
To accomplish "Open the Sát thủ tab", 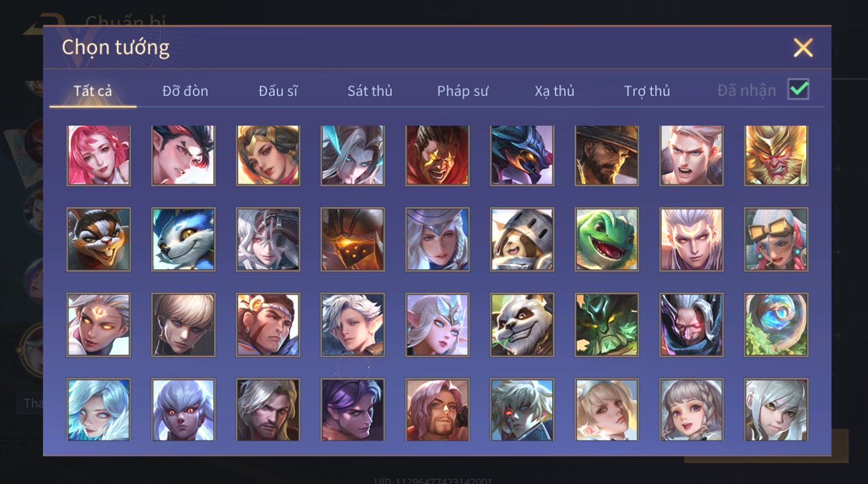I will [369, 91].
